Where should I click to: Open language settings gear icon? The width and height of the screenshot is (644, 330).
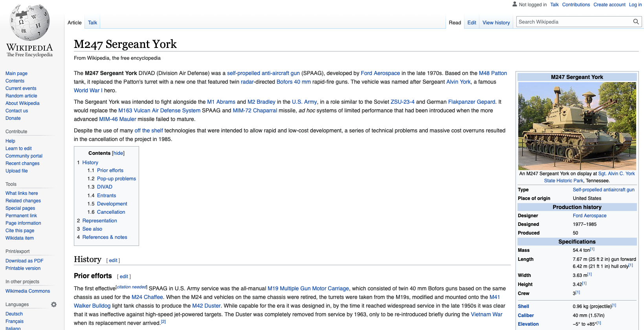(54, 304)
